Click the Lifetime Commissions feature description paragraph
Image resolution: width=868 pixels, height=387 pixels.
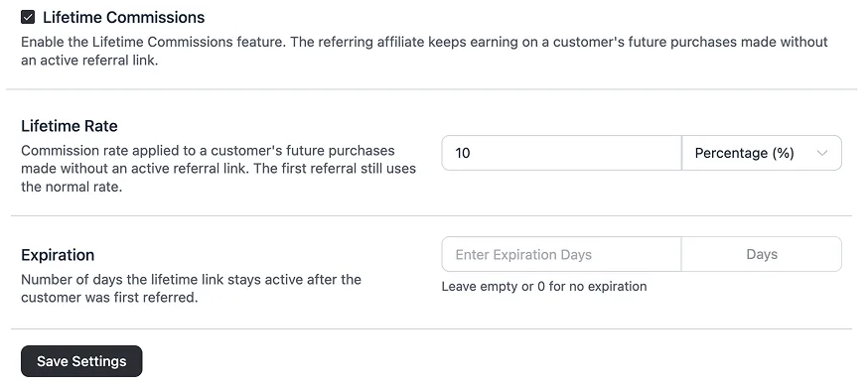(x=425, y=51)
